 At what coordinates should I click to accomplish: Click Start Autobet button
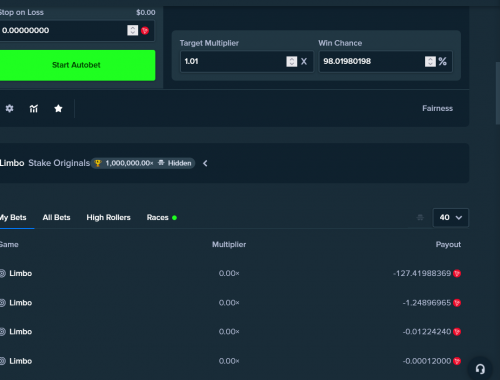(77, 65)
